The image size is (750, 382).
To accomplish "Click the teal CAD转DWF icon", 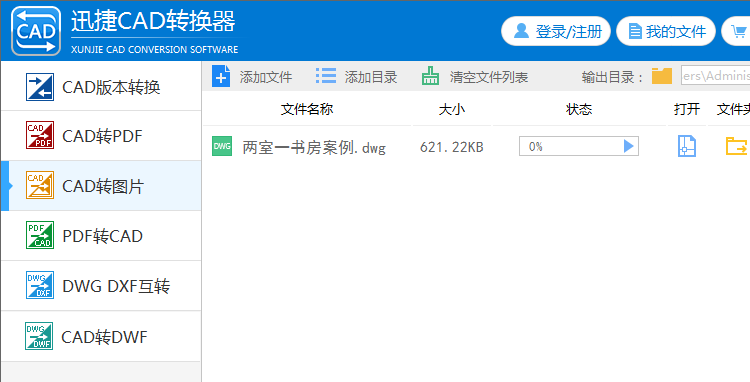I will (39, 336).
